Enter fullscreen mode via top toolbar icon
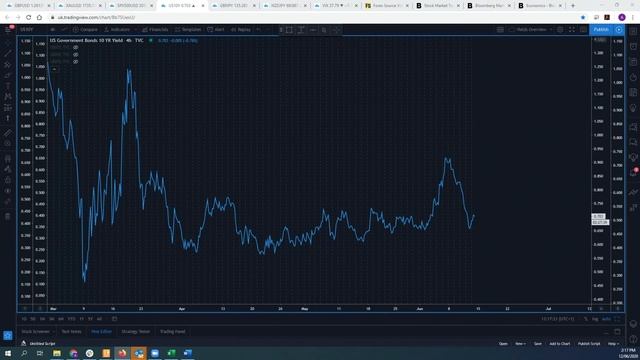The width and height of the screenshot is (640, 360). (572, 29)
